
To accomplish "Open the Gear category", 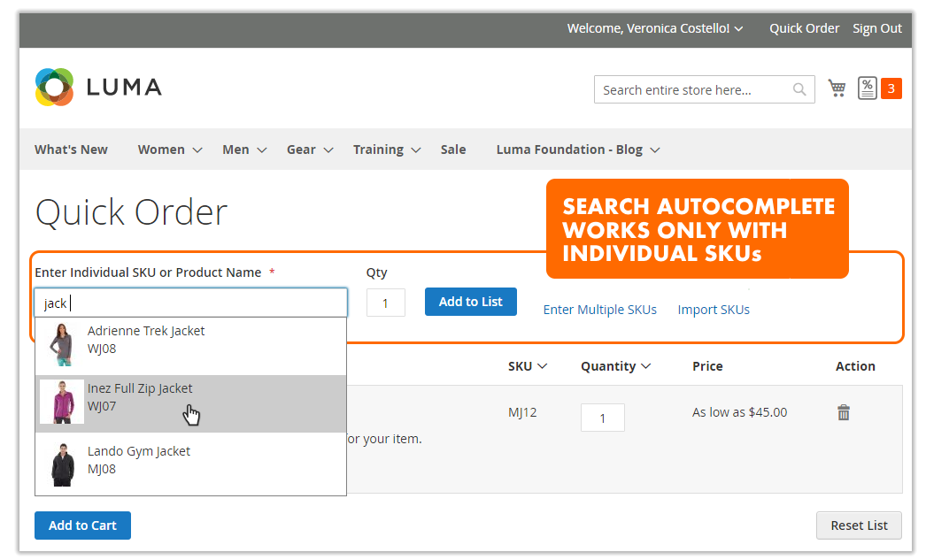I will 301,150.
